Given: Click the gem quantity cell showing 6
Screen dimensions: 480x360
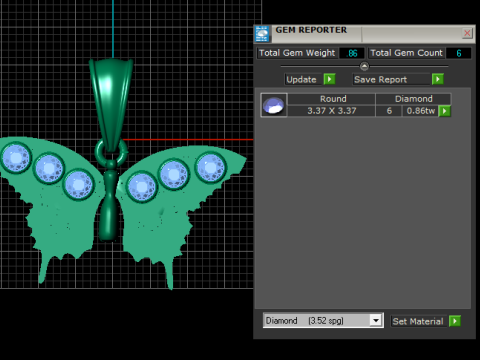Looking at the screenshot, I should tap(389, 111).
